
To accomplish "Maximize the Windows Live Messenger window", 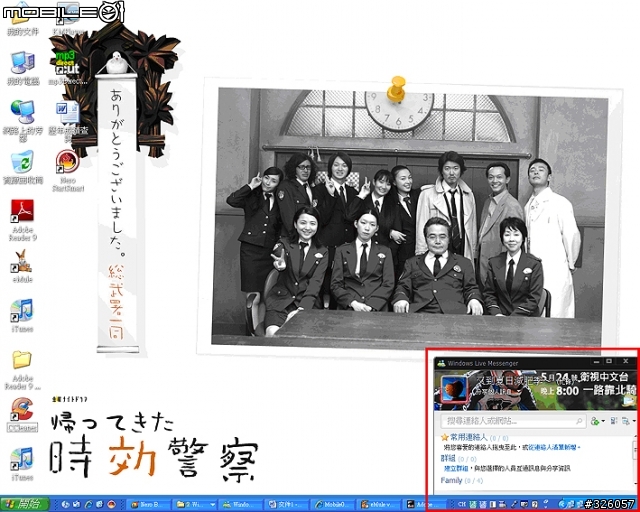I will tap(609, 362).
